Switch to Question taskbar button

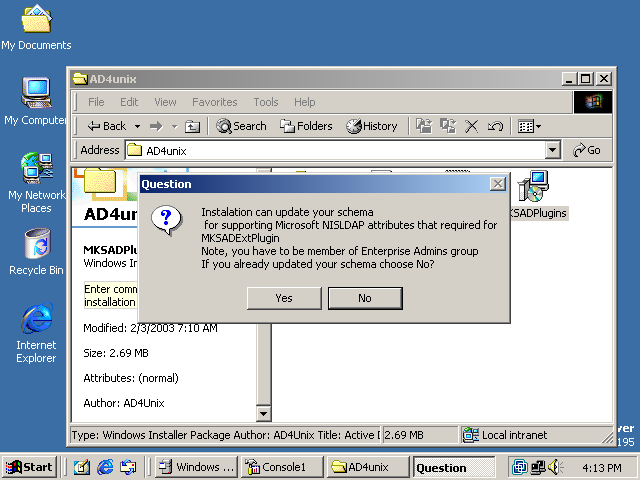453,467
